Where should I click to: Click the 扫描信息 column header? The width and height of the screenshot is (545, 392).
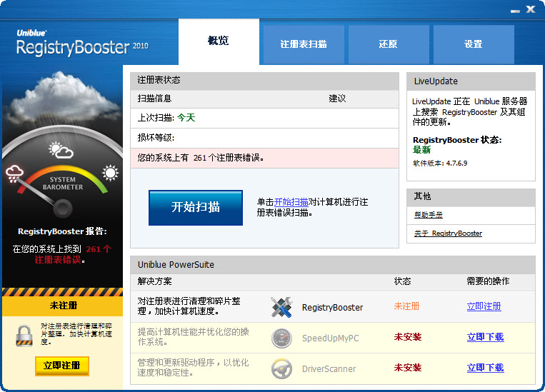tap(155, 99)
